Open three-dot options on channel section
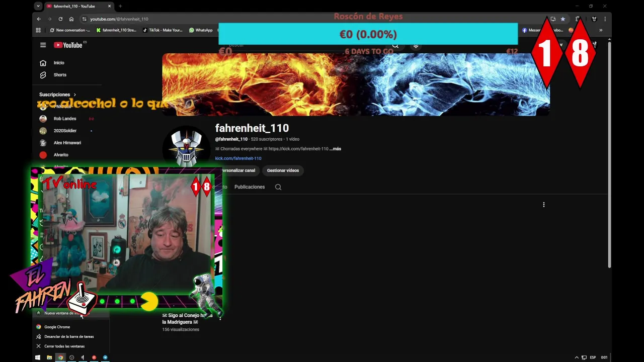 pos(544,205)
